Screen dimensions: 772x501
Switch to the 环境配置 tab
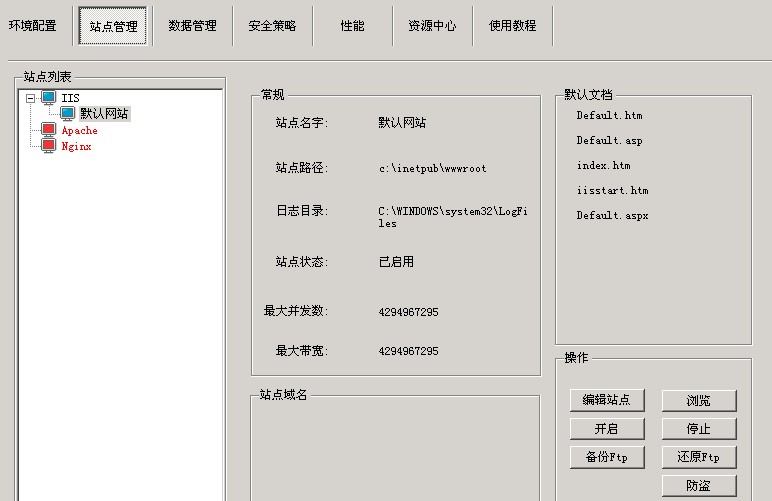(x=33, y=26)
